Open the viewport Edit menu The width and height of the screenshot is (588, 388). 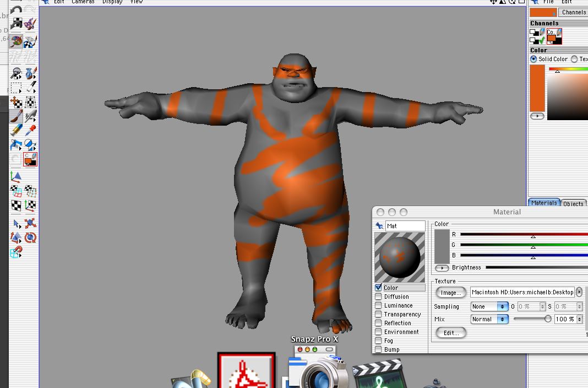click(x=59, y=2)
